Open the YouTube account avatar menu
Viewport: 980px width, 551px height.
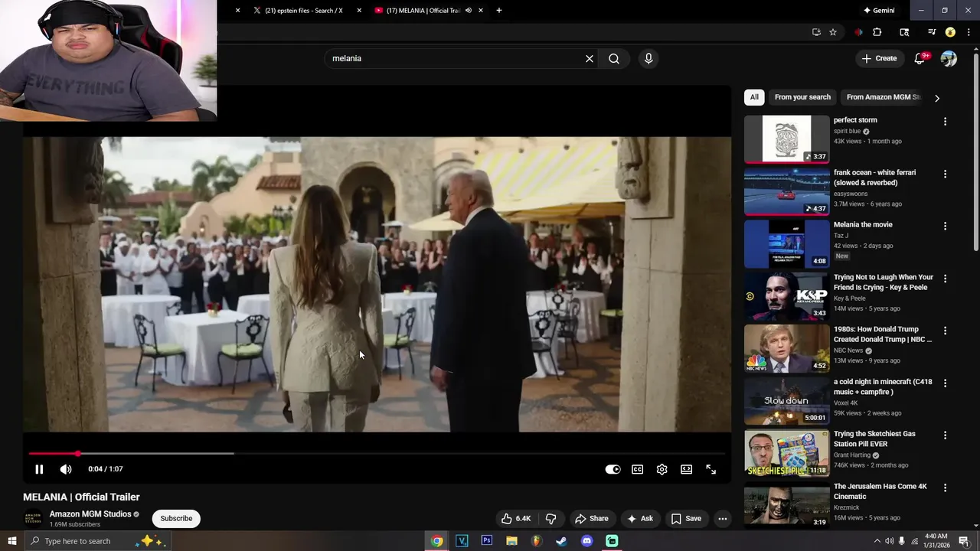[x=949, y=58]
